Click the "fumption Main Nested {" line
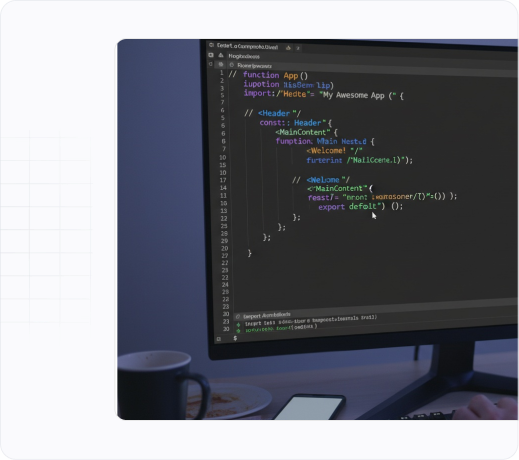 pyautogui.click(x=325, y=141)
